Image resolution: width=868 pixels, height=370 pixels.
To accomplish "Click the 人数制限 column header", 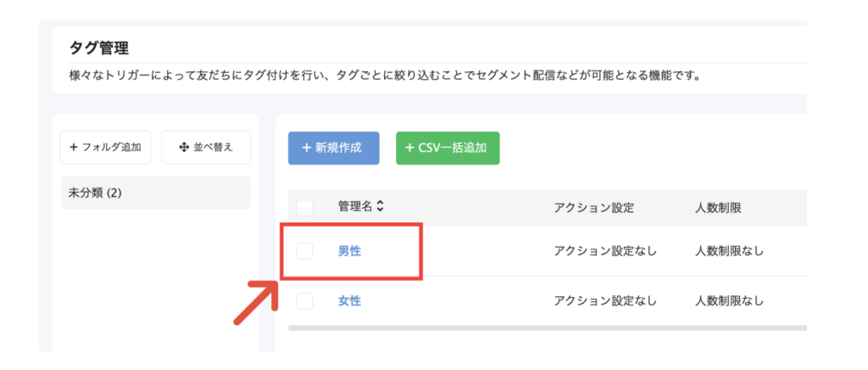I will (718, 208).
